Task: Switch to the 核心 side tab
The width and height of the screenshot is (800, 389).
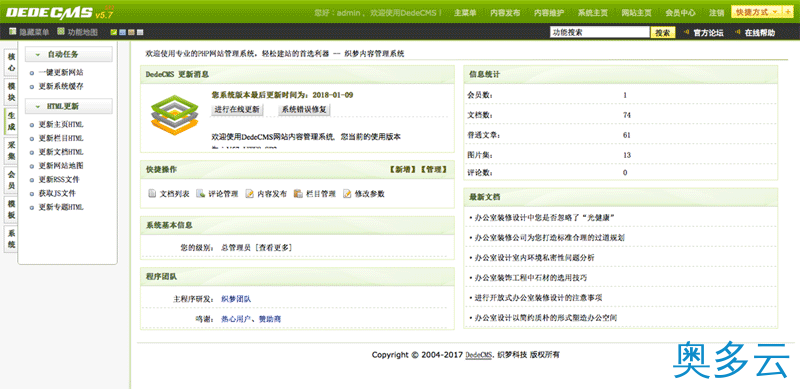Action: click(11, 62)
